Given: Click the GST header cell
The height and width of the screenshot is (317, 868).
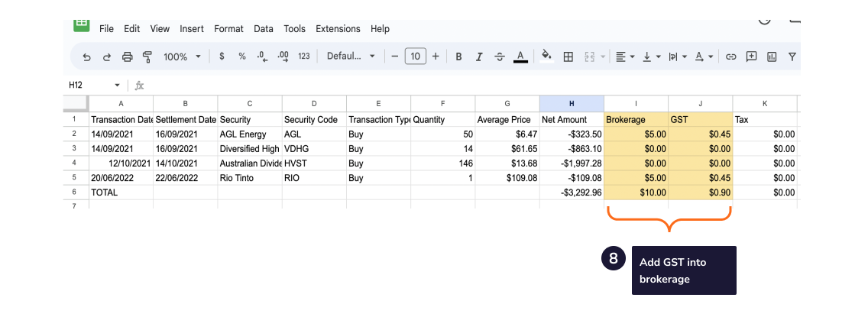Looking at the screenshot, I should coord(700,119).
